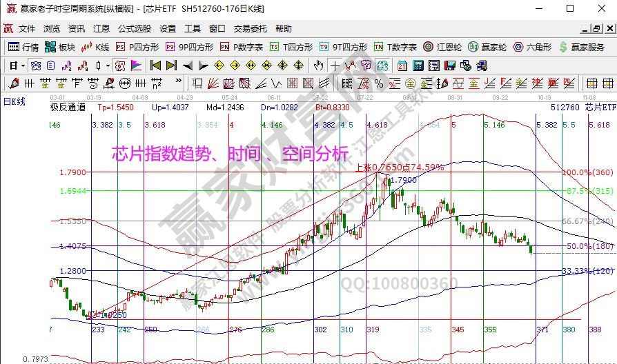Toggle the crosshair cursor mode
Viewport: 617px width, 364px height.
click(335, 65)
